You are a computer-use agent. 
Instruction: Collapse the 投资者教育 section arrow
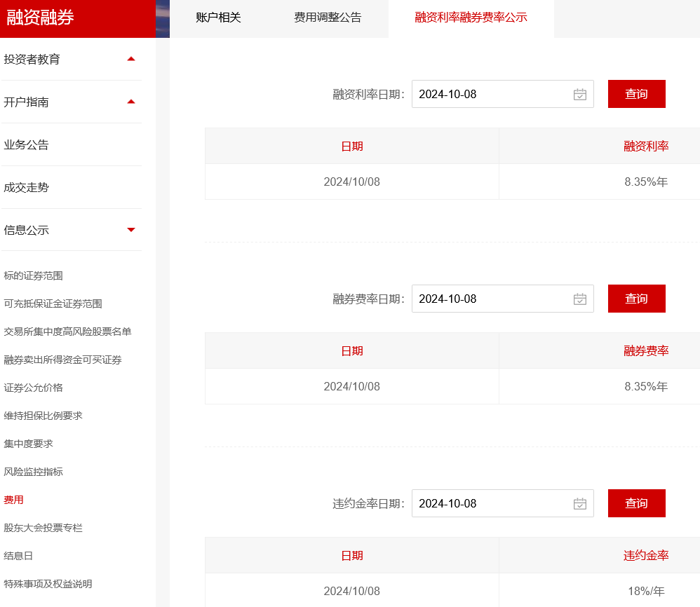click(x=130, y=59)
